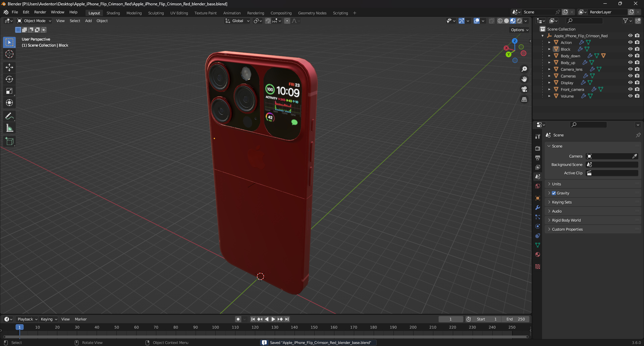The height and width of the screenshot is (346, 644).
Task: Open the Object Data properties tab
Action: click(538, 245)
